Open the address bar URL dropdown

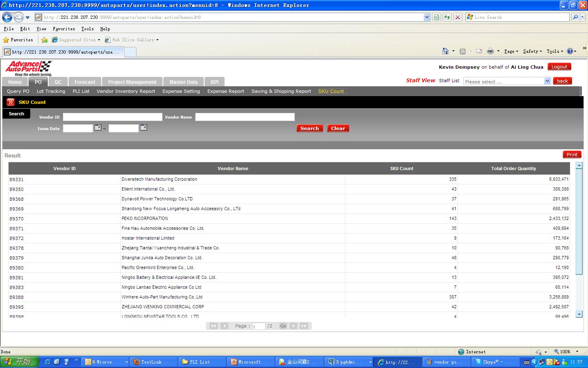pyautogui.click(x=427, y=17)
